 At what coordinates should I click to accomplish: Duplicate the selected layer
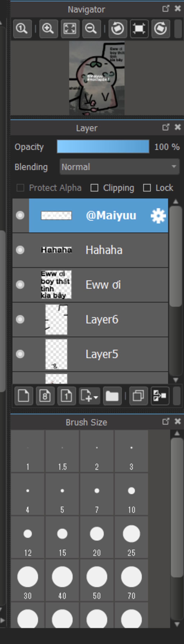click(138, 396)
